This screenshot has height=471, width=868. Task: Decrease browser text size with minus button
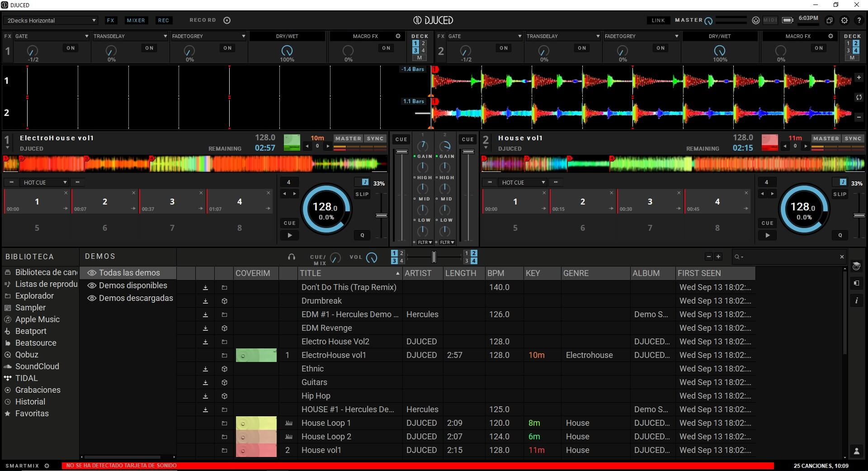(x=708, y=257)
